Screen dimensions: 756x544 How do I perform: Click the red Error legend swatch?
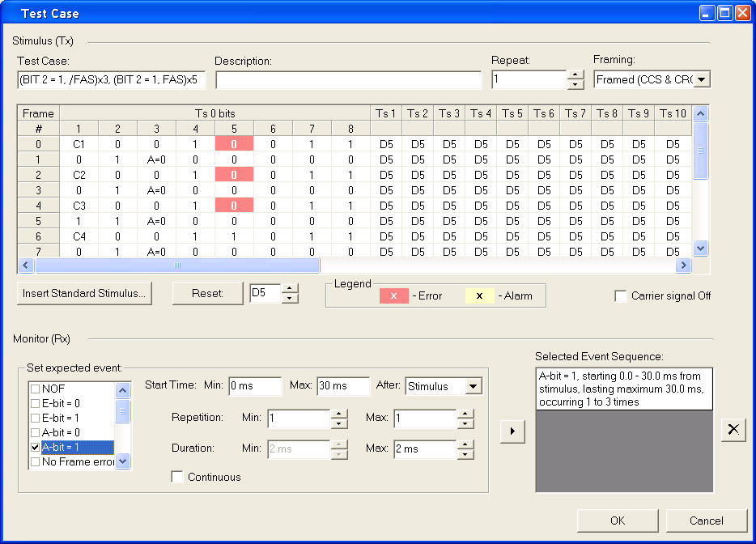394,295
